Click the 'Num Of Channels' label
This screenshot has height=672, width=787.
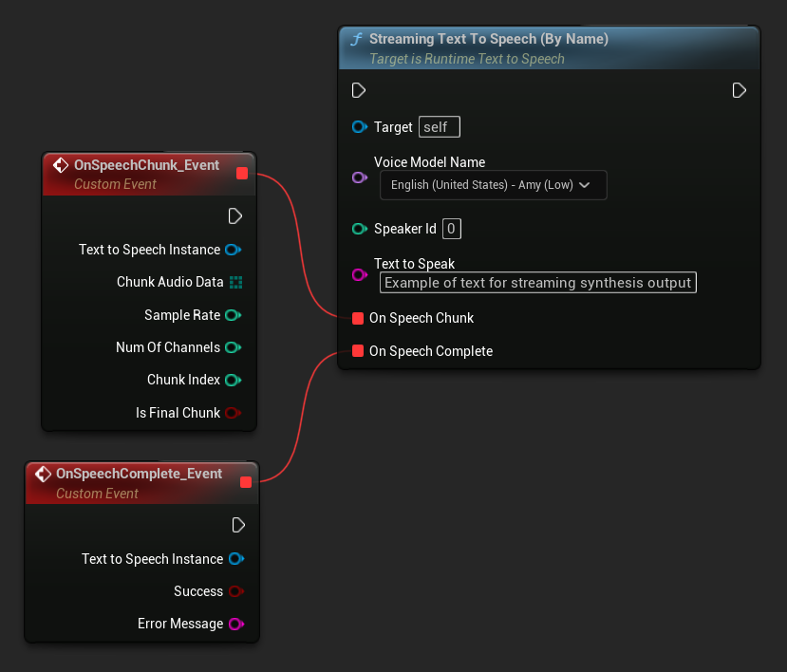click(x=168, y=347)
